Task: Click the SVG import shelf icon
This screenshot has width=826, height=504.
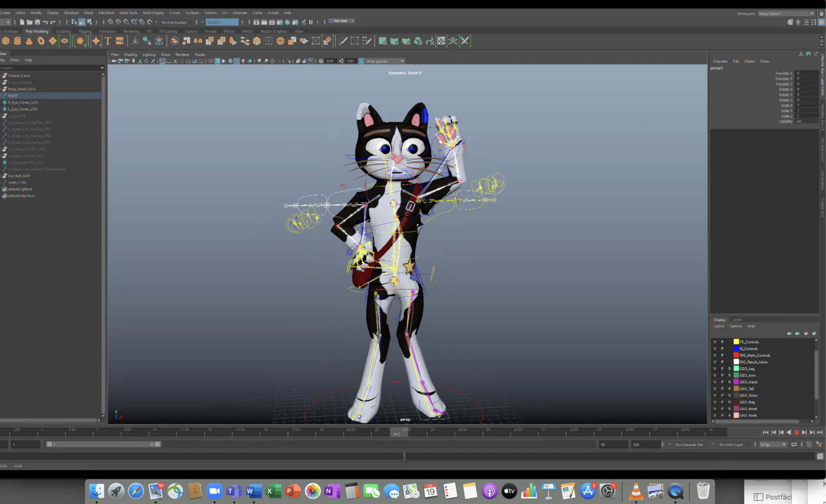Action: [119, 41]
